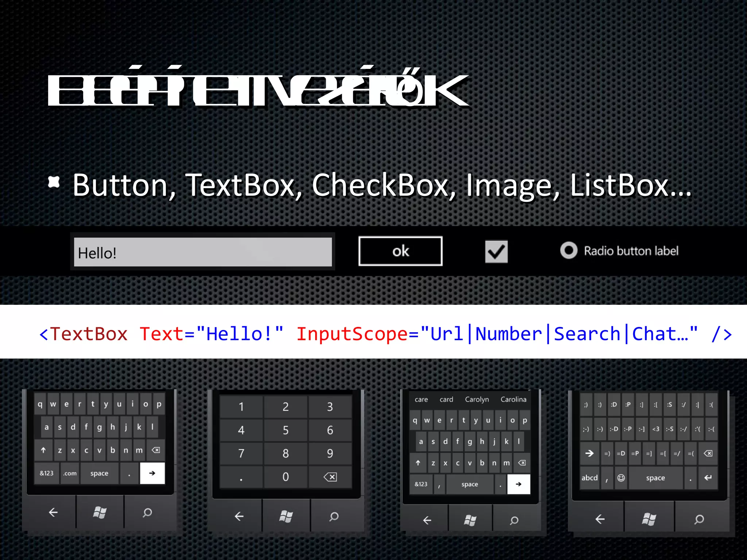Tap the search icon on the numeric keypad phone
Viewport: 747px width, 560px height.
334,516
